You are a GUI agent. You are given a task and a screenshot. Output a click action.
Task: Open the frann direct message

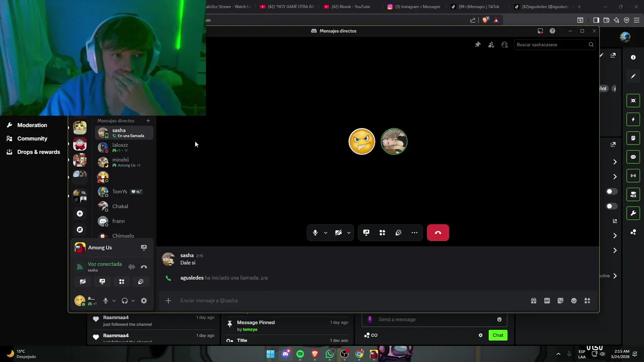point(124,221)
